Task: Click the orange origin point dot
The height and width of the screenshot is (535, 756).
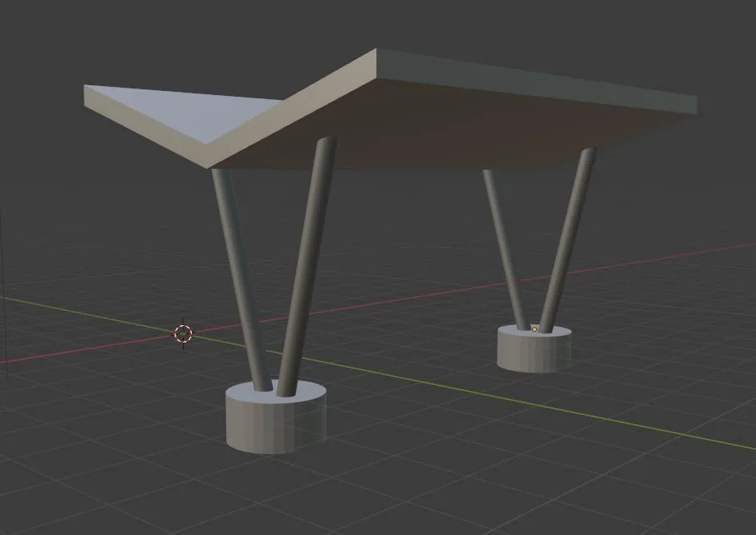Action: (x=535, y=329)
